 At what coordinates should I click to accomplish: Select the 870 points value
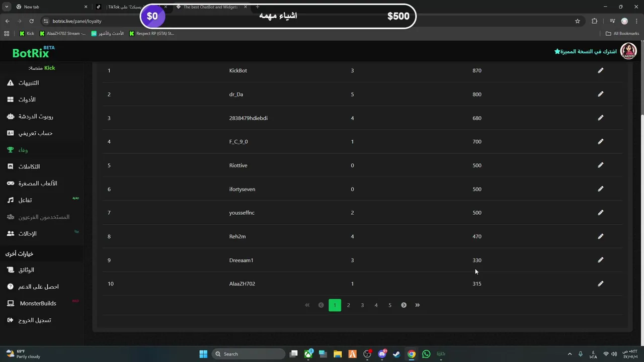477,70
